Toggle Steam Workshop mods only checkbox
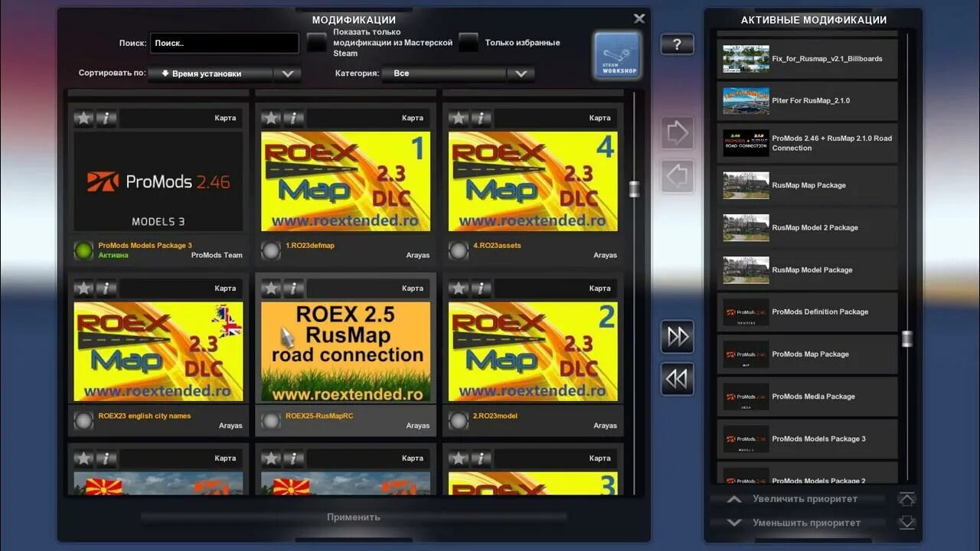This screenshot has width=980, height=551. [317, 42]
